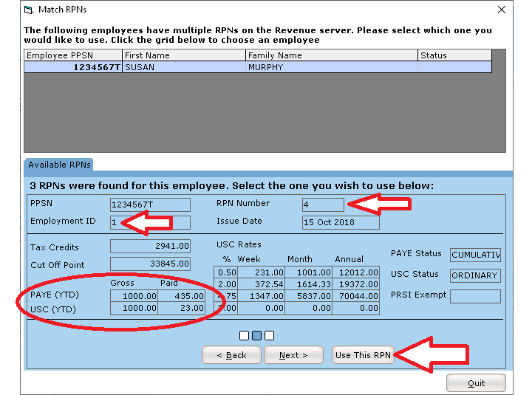Click the Employment ID field
This screenshot has height=395, width=532.
(x=150, y=222)
